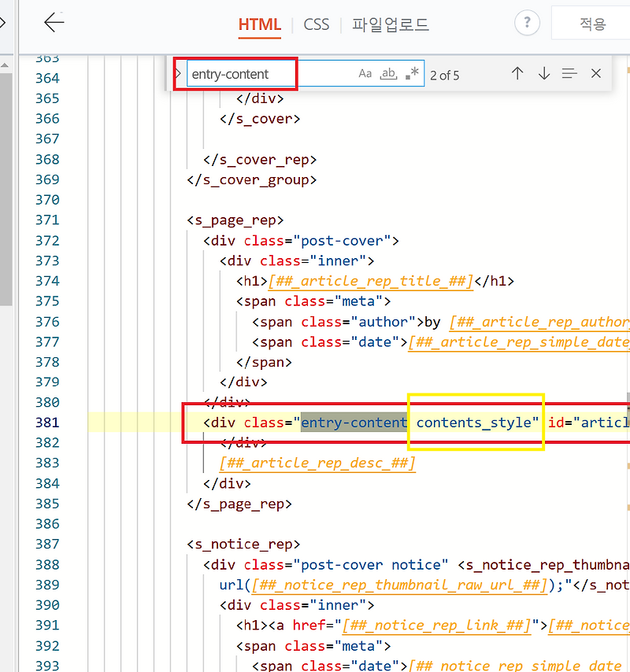
Task: Click the Find in Selection icon
Action: [x=569, y=74]
